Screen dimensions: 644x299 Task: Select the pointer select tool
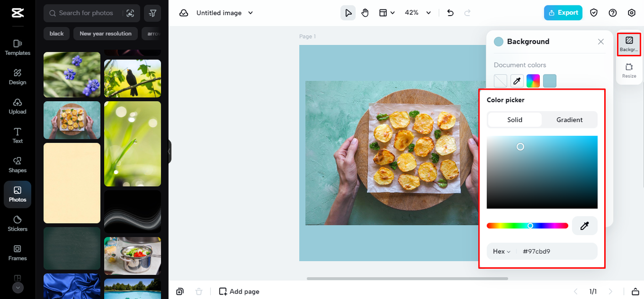point(348,13)
